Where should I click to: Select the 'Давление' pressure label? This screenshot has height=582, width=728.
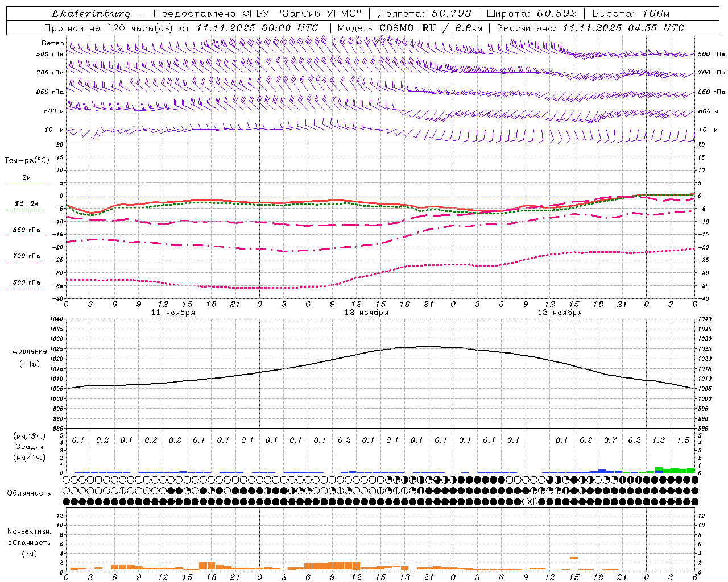tap(30, 351)
